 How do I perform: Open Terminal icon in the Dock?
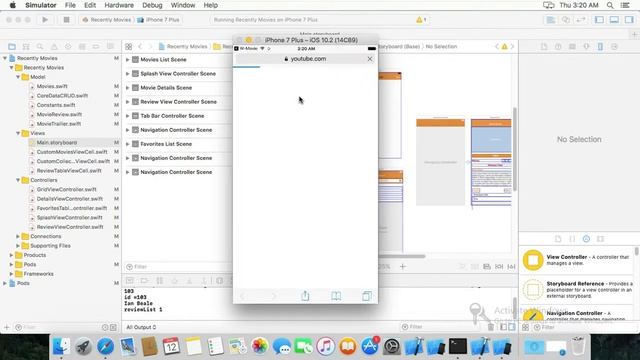tap(458, 347)
